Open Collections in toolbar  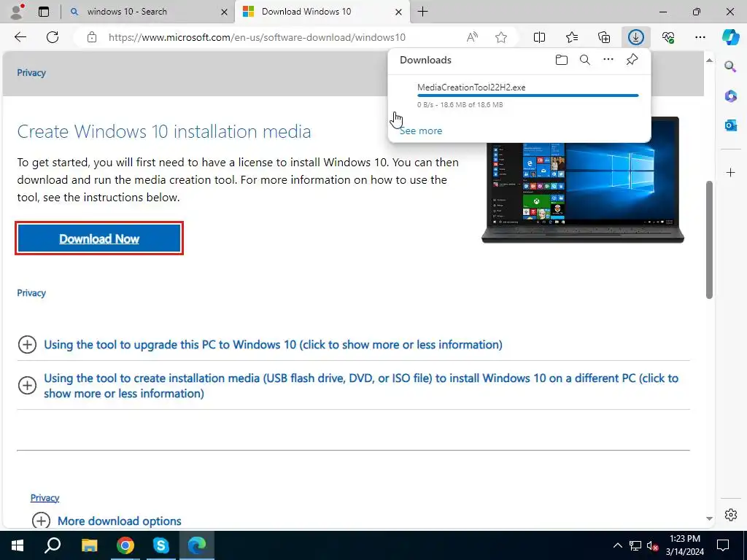click(x=603, y=37)
